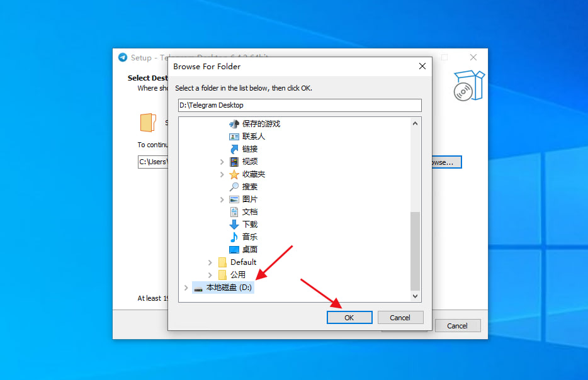The width and height of the screenshot is (588, 380).
Task: Click the Saved Games (保存的游戏) folder icon
Action: pos(234,124)
